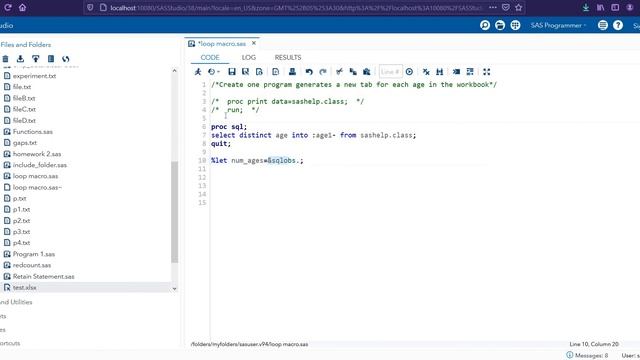Screen dimensions: 640x360
Task: Maximize the editor view
Action: coord(487,72)
